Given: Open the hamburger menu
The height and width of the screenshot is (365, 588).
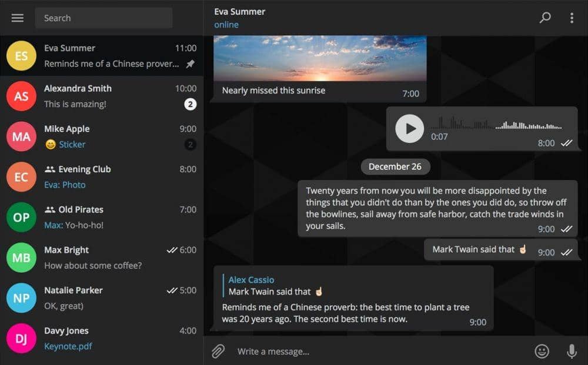Looking at the screenshot, I should [x=17, y=18].
